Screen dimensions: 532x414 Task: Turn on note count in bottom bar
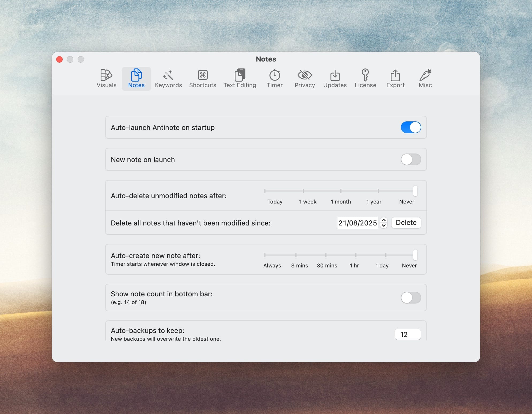(x=411, y=297)
